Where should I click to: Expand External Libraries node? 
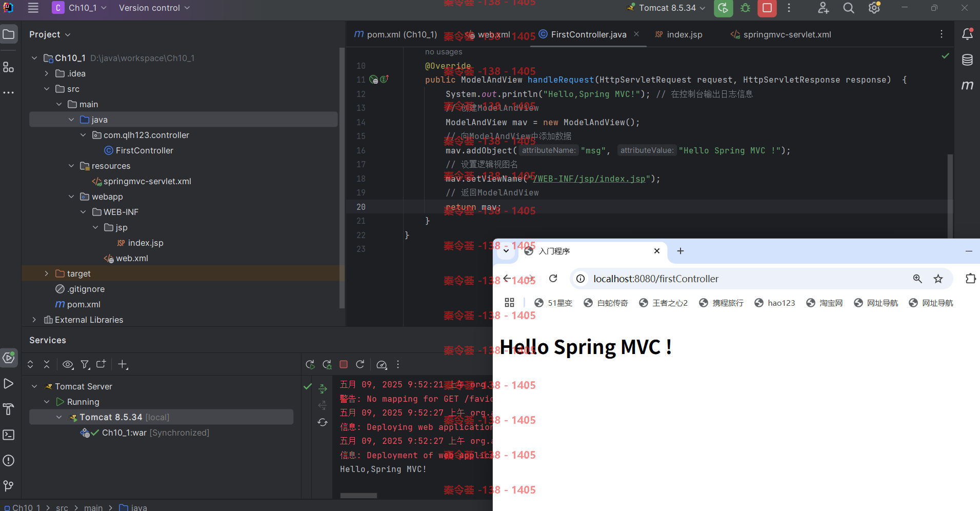coord(34,320)
